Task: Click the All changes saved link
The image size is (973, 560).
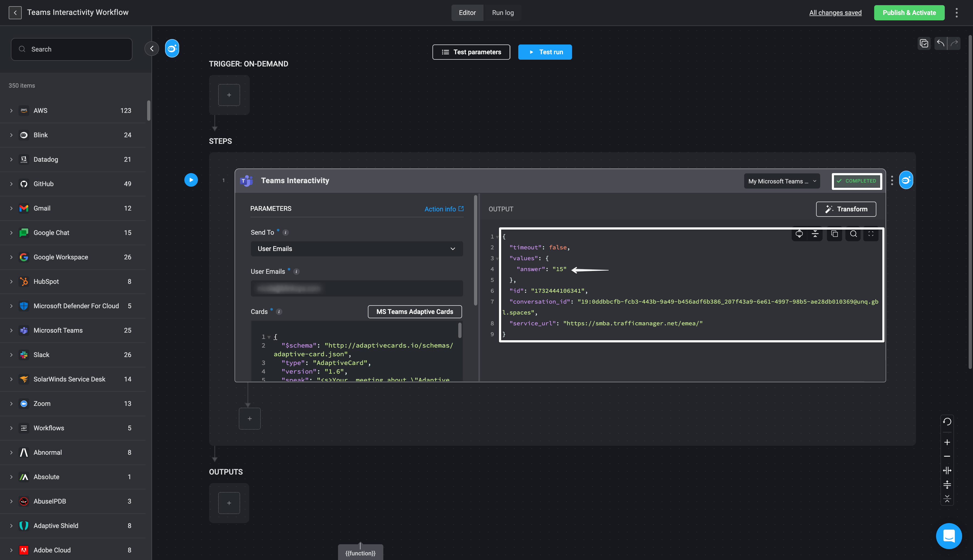Action: tap(835, 13)
